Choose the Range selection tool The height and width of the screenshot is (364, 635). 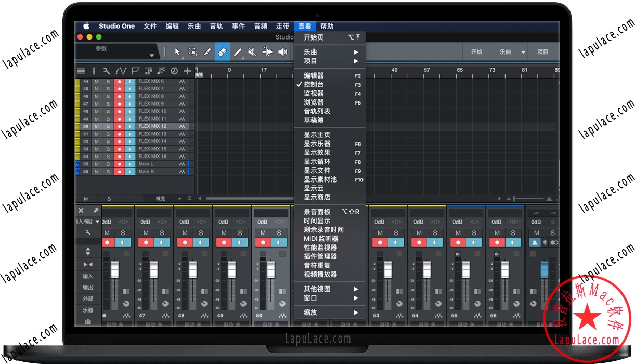pyautogui.click(x=192, y=52)
